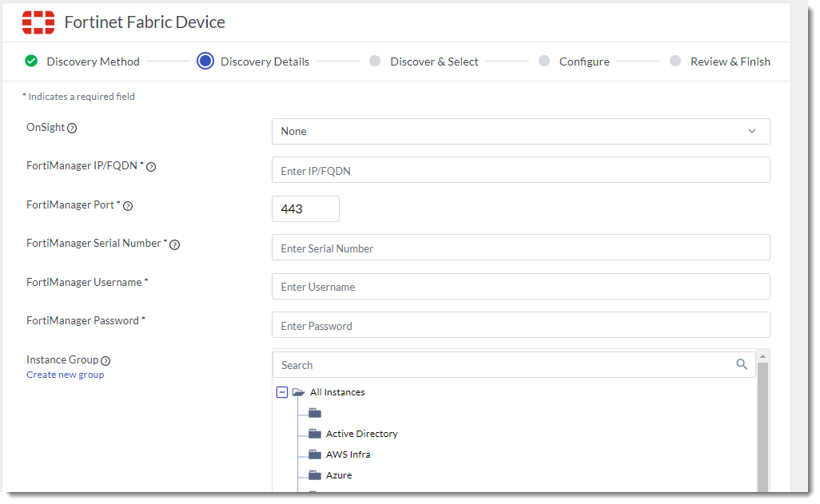The width and height of the screenshot is (820, 504).
Task: Go to the Discovery Method step
Action: [x=90, y=61]
